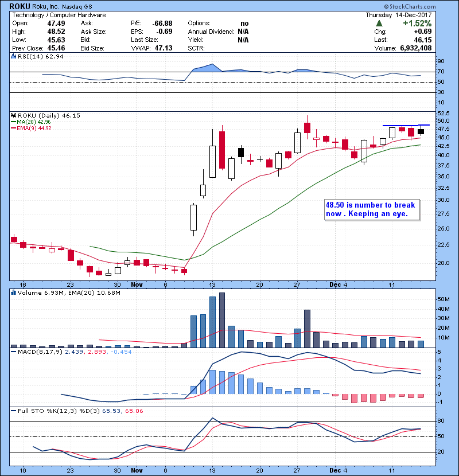Click the 'Annual Dividend:' label
Viewport: 459px width, 476px height.
pos(211,32)
